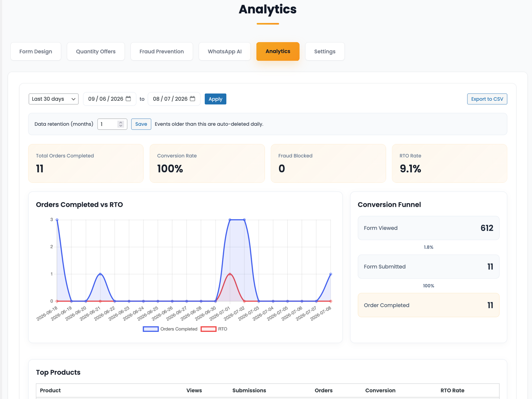Export analytics data to CSV

(487, 99)
